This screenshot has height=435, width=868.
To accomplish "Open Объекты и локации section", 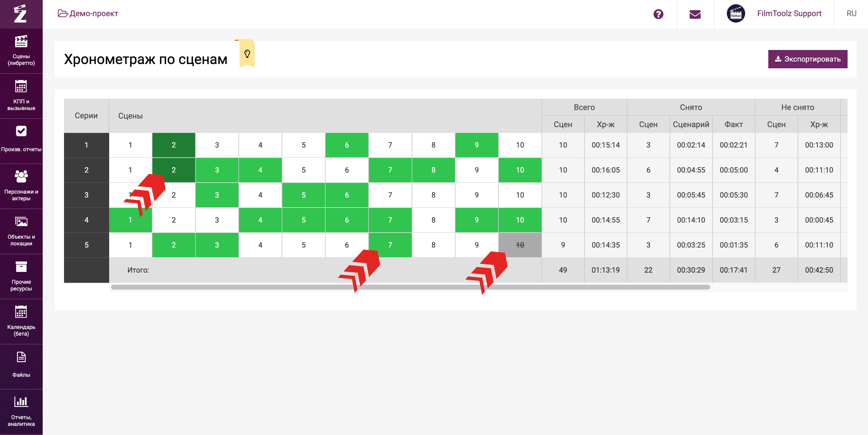I will (x=21, y=231).
